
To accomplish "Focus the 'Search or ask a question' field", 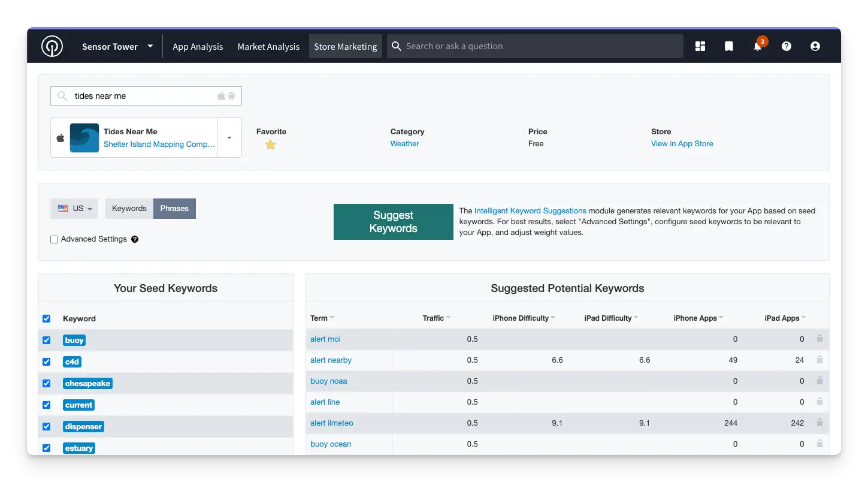I will click(x=535, y=46).
